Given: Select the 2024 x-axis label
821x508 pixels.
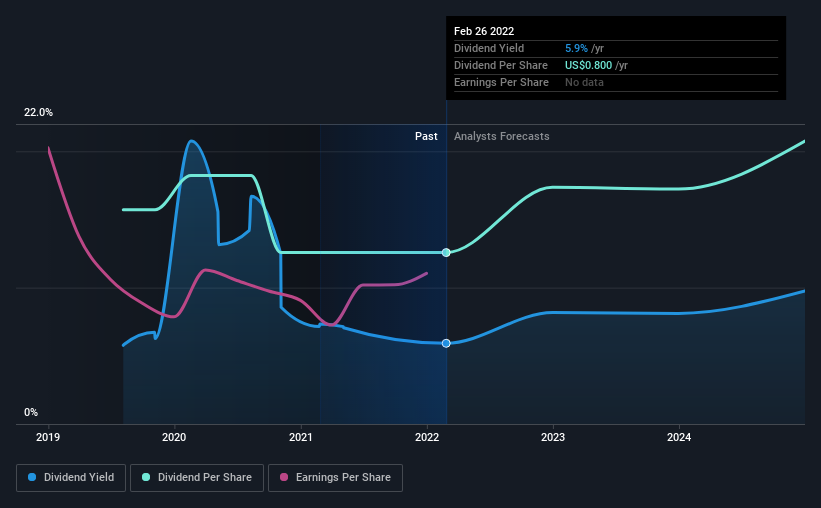Looking at the screenshot, I should pos(679,437).
